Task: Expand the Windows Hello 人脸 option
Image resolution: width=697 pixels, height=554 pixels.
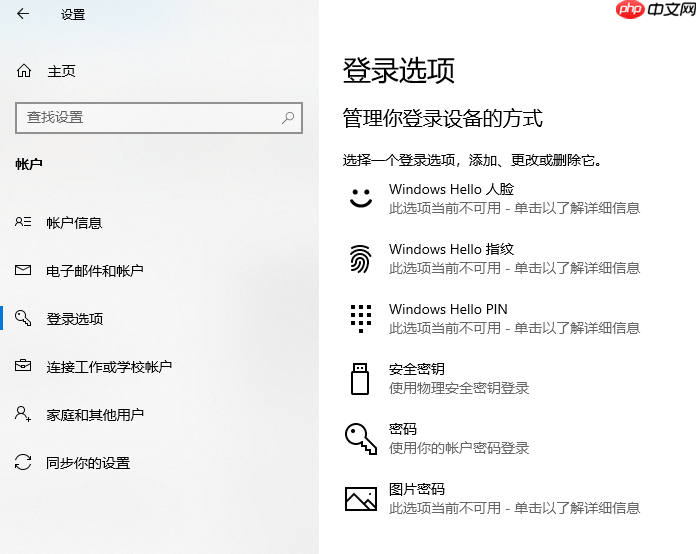Action: pos(493,198)
